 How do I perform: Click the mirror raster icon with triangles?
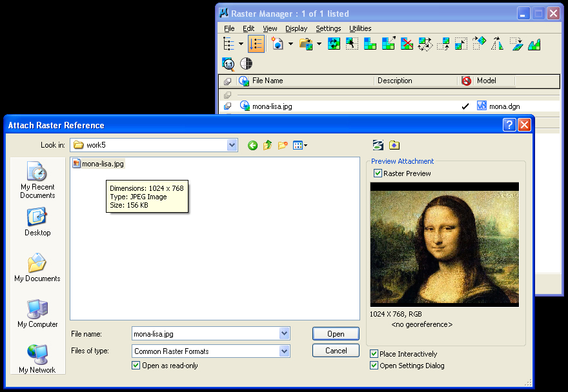click(x=498, y=44)
